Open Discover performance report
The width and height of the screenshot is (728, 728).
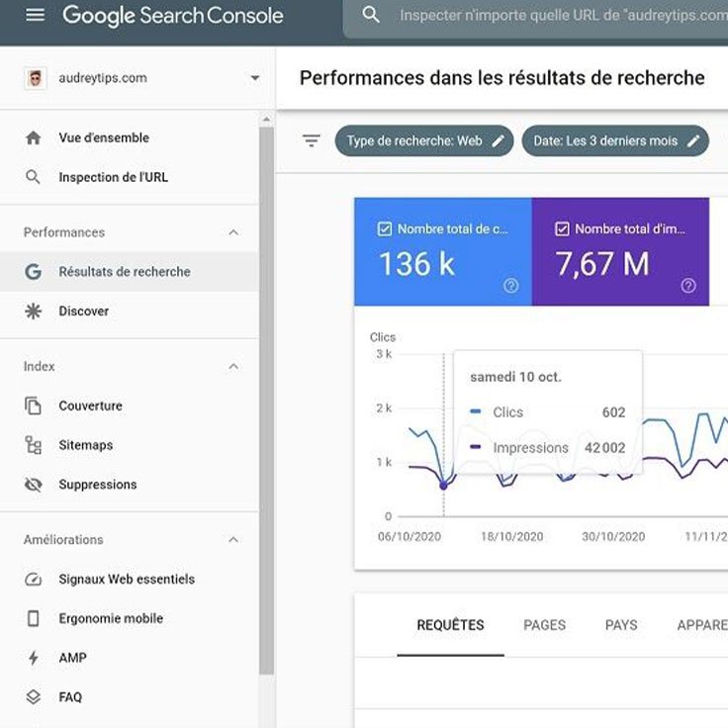83,311
